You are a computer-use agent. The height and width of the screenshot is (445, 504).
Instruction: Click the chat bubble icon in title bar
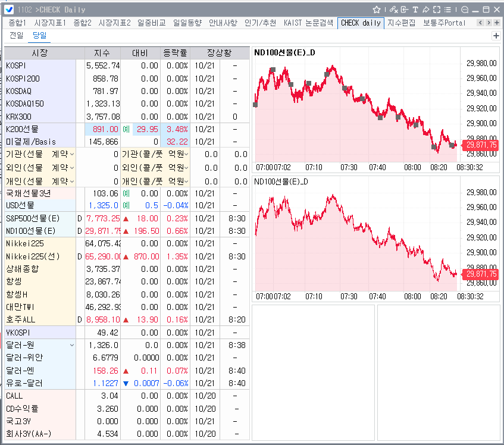(x=465, y=10)
